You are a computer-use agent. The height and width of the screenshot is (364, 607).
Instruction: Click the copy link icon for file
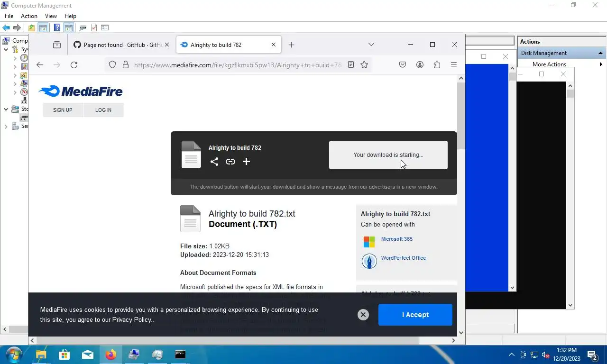(x=230, y=162)
